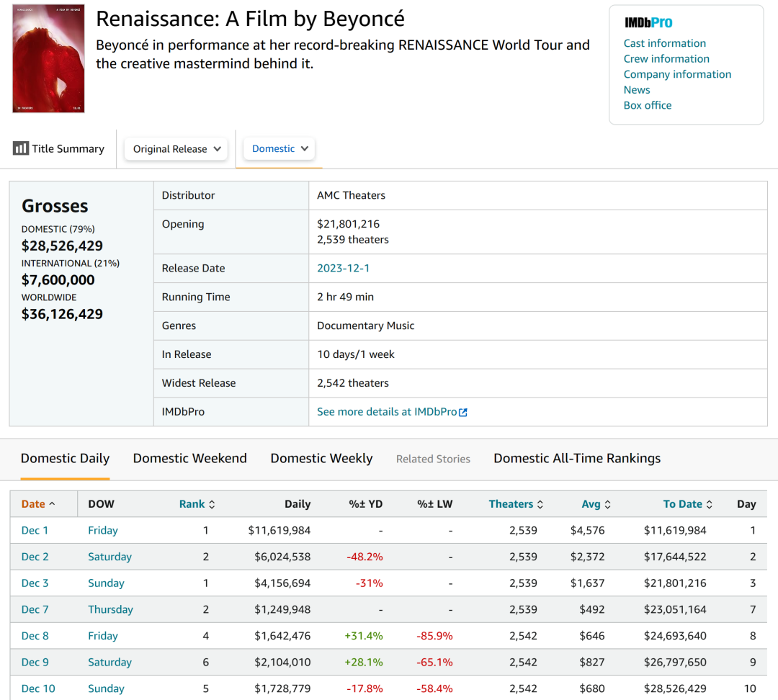This screenshot has height=700, width=778.
Task: Click the Renaissance movie poster thumbnail
Action: (48, 58)
